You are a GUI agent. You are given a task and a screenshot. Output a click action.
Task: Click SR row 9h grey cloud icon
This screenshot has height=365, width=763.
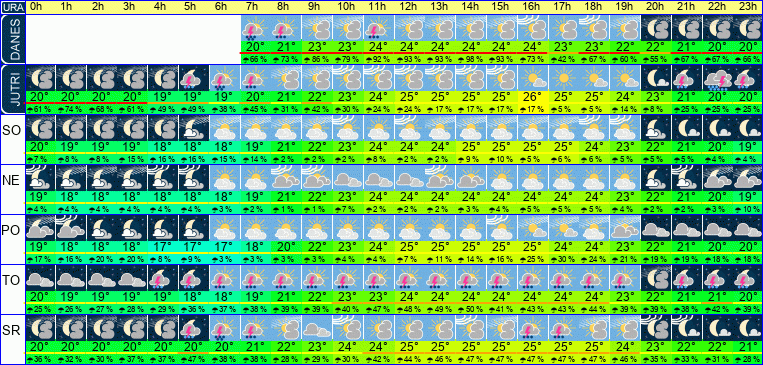pyautogui.click(x=316, y=328)
